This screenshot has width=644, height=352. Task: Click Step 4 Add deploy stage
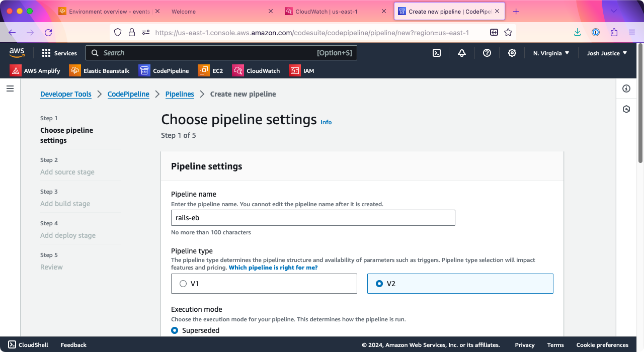pos(68,235)
